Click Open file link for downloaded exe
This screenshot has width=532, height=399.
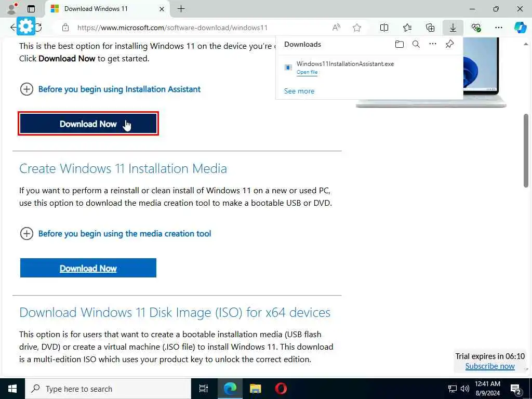(x=307, y=72)
